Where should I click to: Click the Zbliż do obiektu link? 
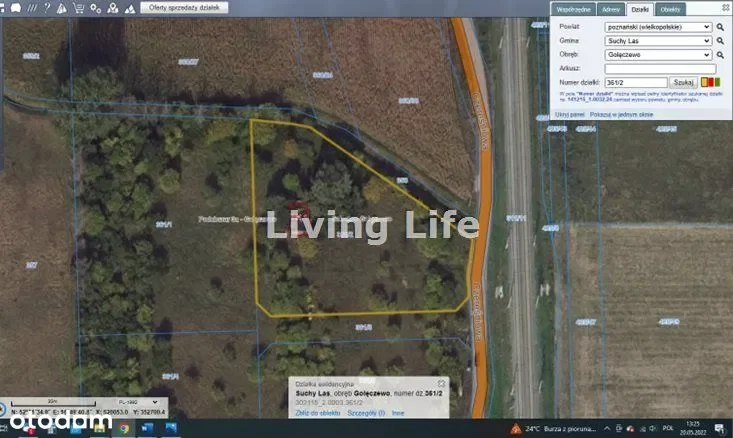point(311,412)
